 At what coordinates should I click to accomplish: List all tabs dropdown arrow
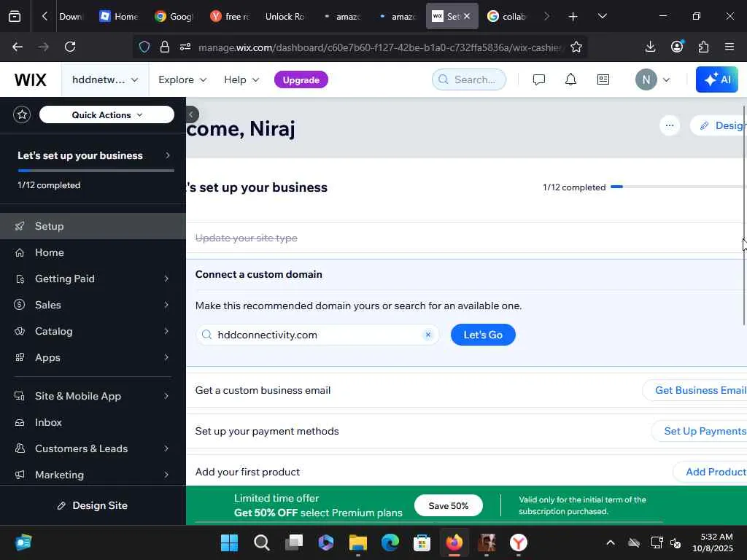tap(602, 16)
